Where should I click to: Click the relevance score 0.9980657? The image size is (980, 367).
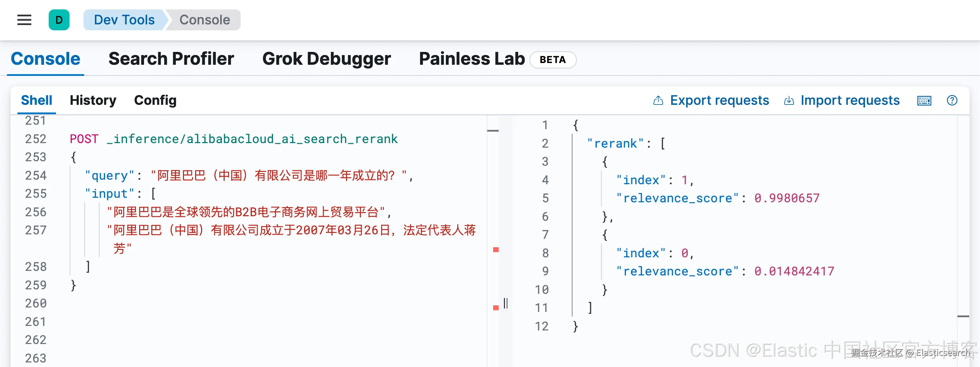(787, 198)
